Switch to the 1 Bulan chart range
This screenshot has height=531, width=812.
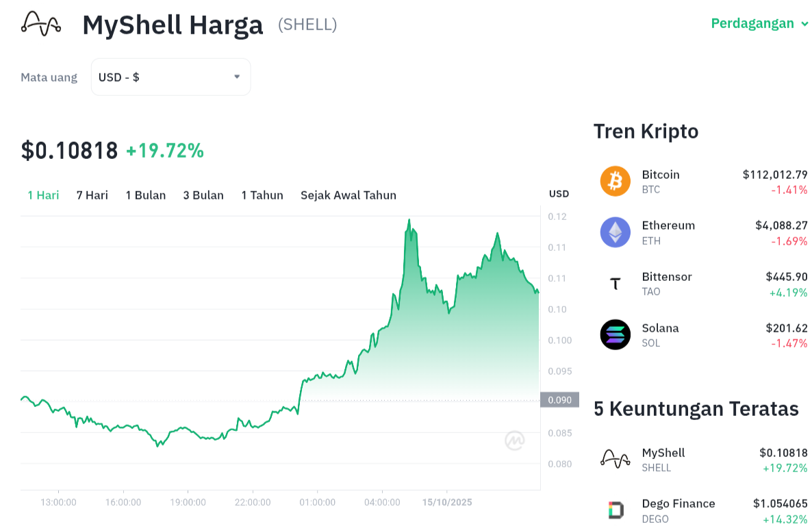[x=145, y=195]
